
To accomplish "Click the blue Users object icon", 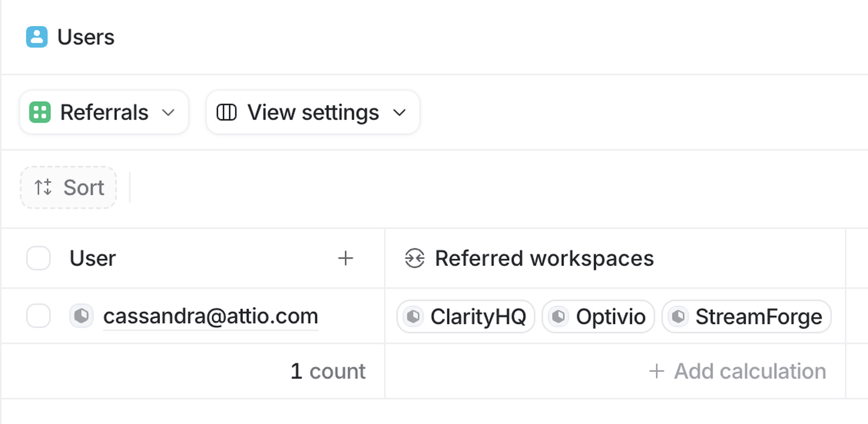I will (x=37, y=37).
